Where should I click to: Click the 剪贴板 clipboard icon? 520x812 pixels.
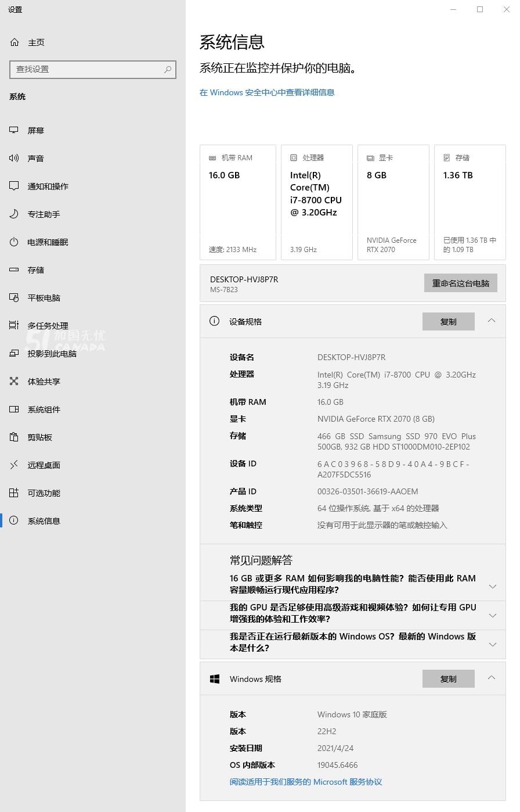(14, 437)
